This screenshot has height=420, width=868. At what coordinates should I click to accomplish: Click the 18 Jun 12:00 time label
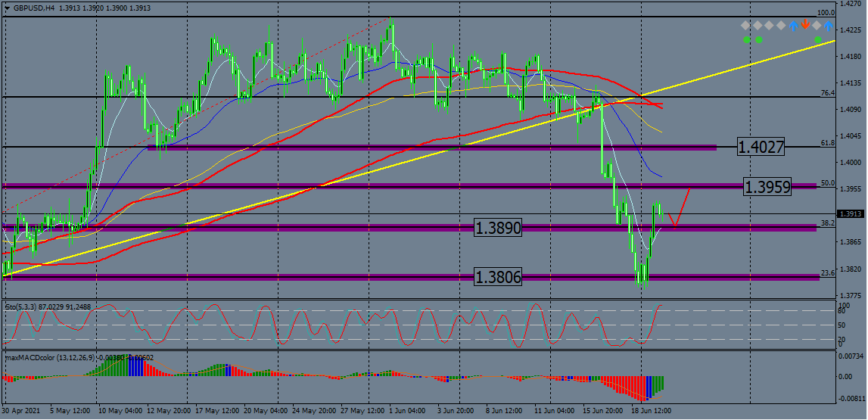[652, 412]
